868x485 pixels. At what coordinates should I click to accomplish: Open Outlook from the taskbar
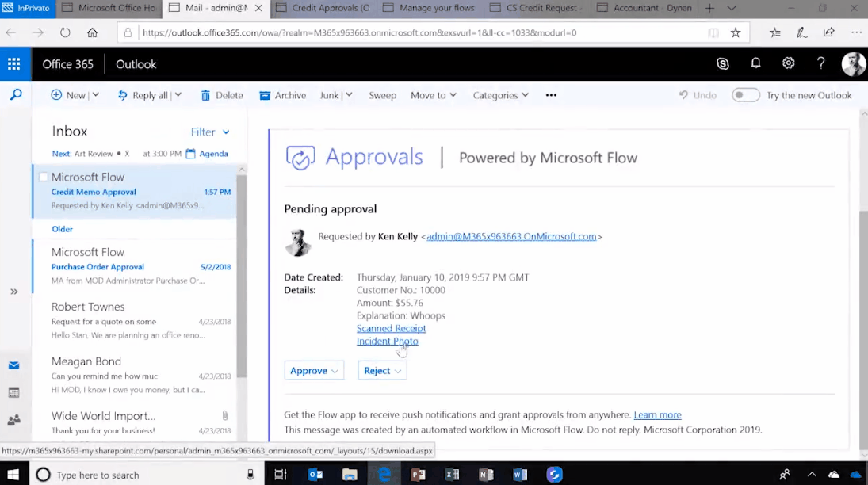coord(315,475)
